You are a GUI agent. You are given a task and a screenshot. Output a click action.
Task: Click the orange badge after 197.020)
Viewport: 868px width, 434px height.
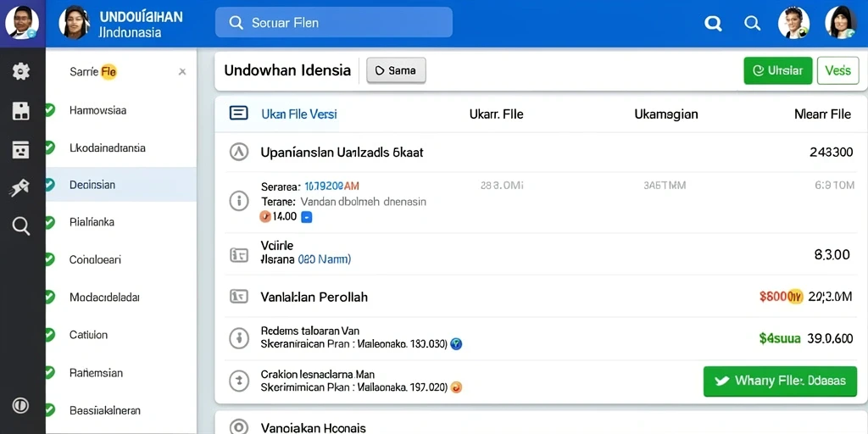456,387
